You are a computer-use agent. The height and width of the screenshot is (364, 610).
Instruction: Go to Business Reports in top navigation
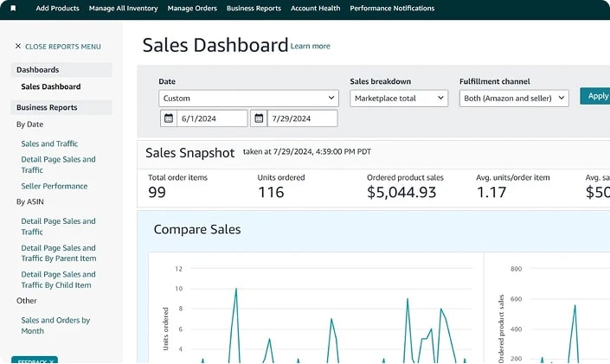tap(254, 8)
